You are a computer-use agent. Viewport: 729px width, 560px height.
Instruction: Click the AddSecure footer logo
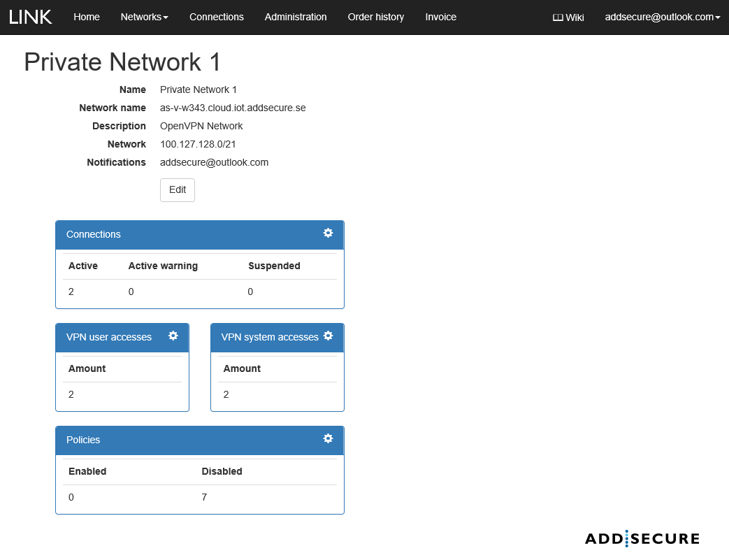pos(642,538)
